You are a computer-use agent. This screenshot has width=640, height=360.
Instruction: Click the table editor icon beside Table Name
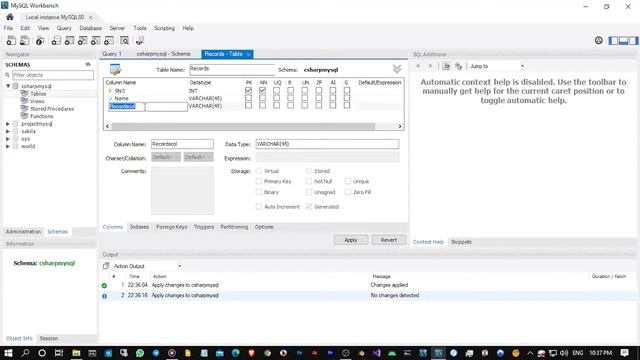[116, 69]
